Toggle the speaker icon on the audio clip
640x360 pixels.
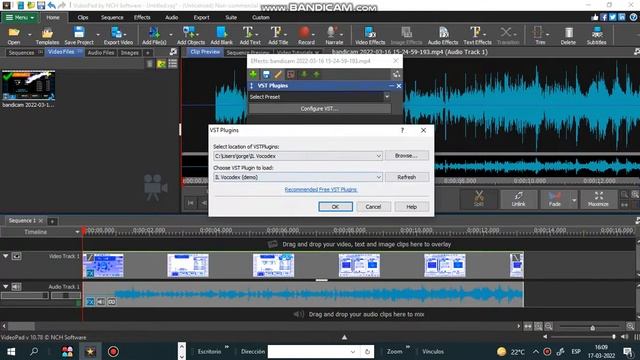tap(100, 302)
